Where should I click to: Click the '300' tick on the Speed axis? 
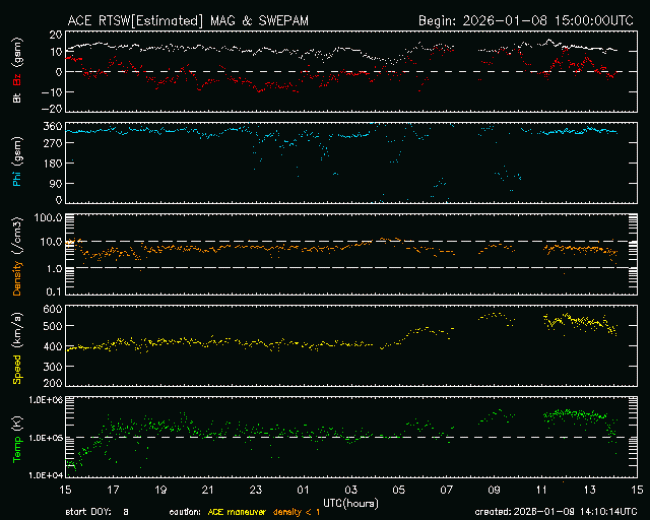(x=53, y=367)
